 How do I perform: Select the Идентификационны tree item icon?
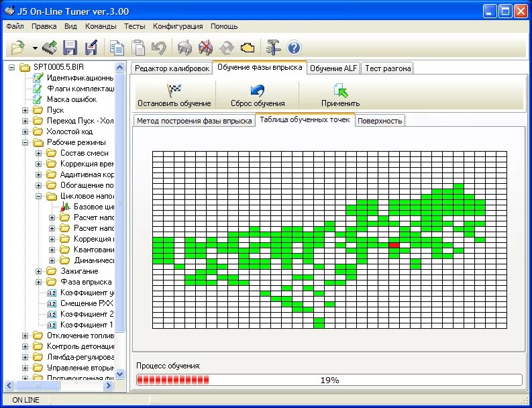pos(38,78)
